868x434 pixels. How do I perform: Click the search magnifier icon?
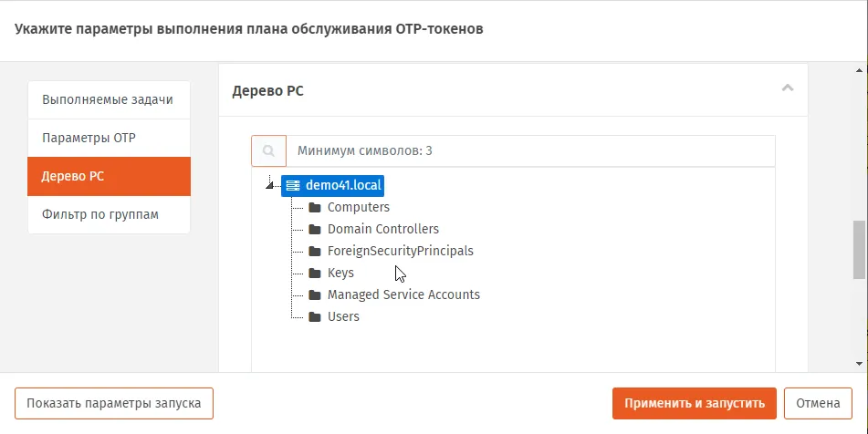point(268,150)
